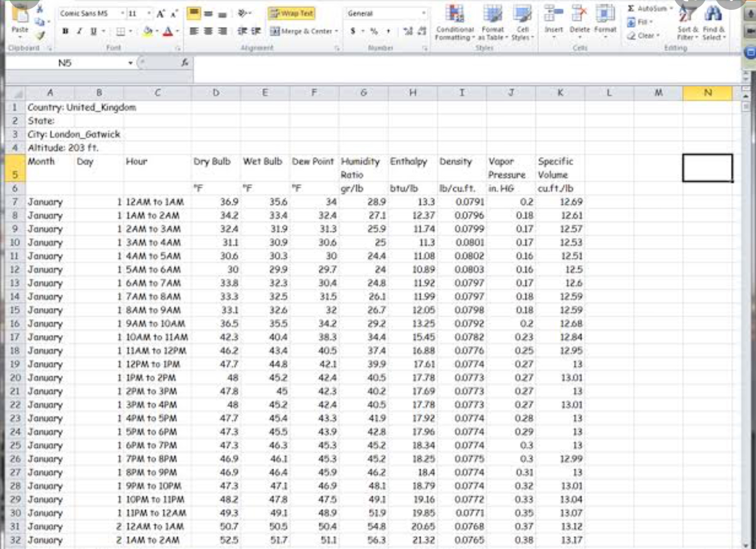
Task: Toggle Italic formatting
Action: (79, 31)
